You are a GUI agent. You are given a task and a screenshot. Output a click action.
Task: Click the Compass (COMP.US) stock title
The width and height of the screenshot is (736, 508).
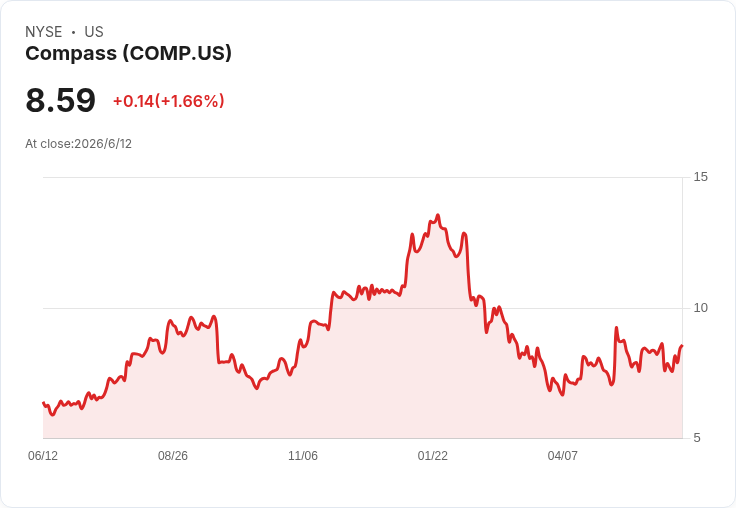pos(128,53)
